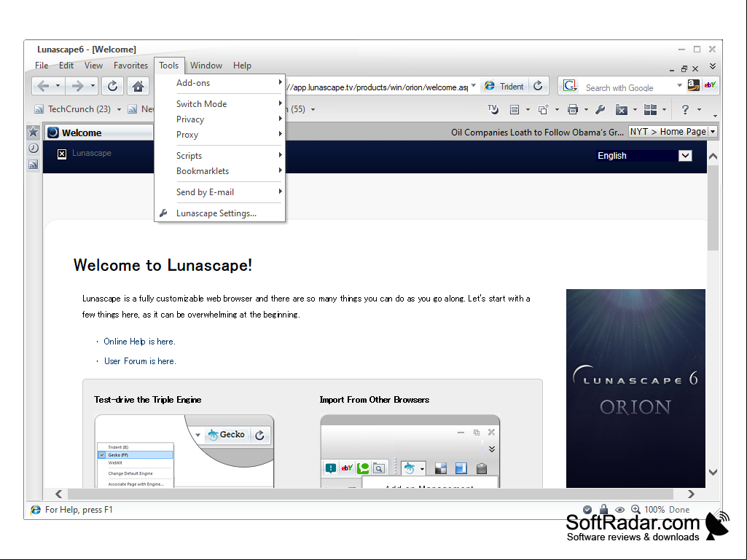Click the close tab folder X icon
747x560 pixels.
click(622, 110)
